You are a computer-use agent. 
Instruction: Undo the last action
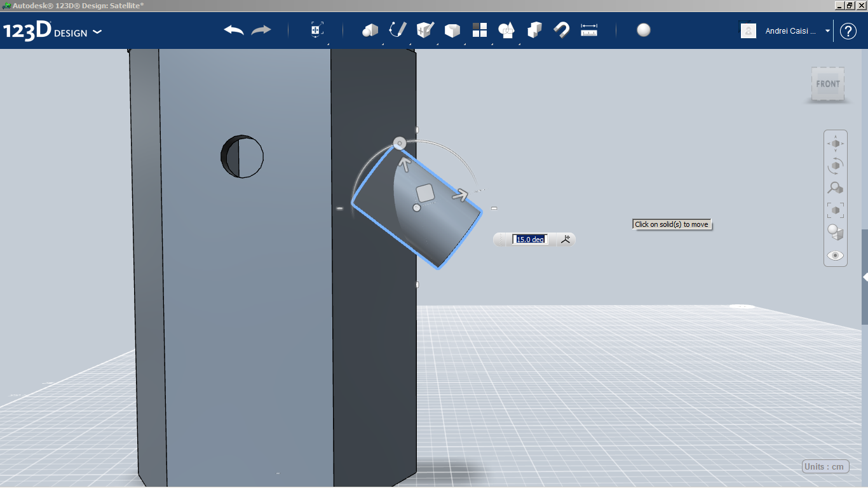234,30
